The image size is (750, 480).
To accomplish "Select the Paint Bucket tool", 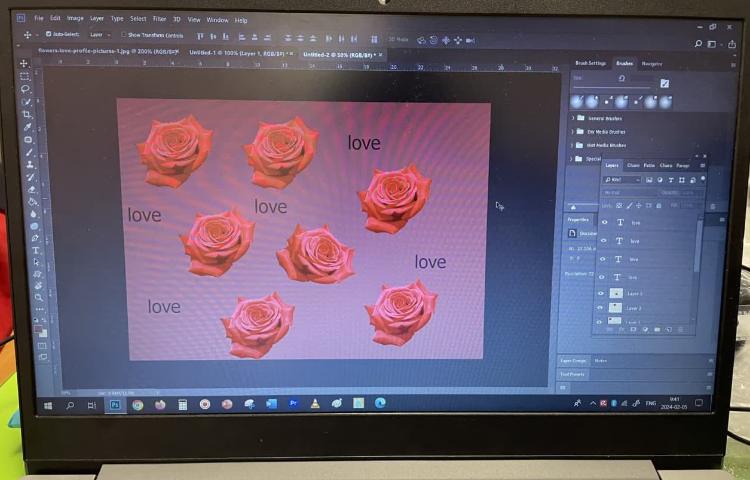I will [32, 200].
